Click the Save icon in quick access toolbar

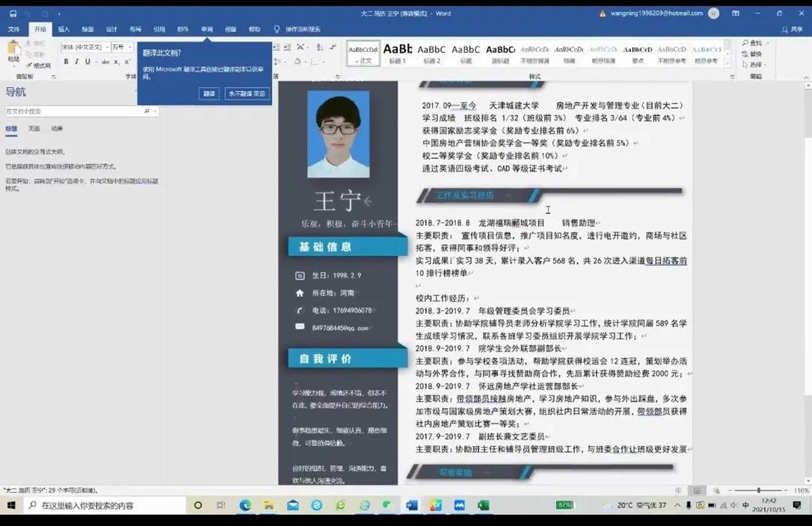coord(13,13)
